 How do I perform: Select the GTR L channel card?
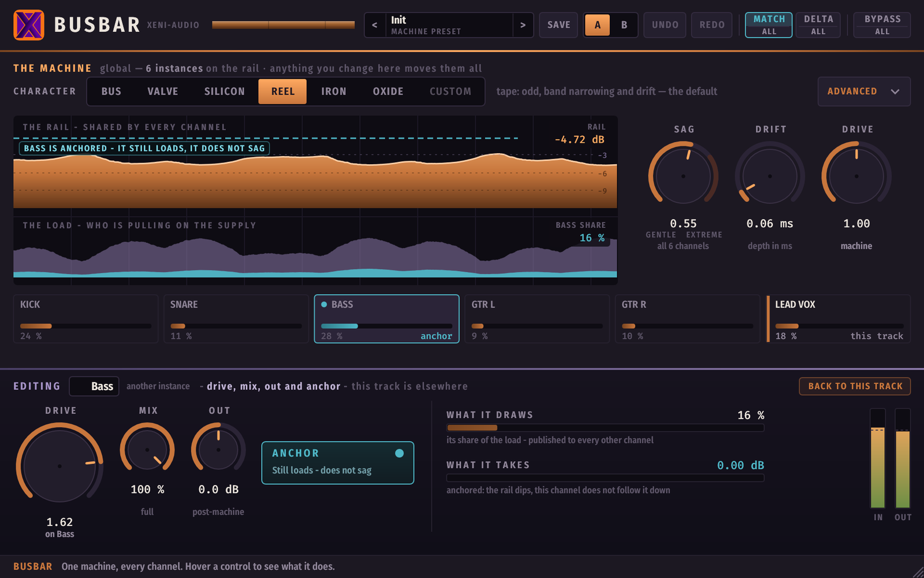(537, 319)
